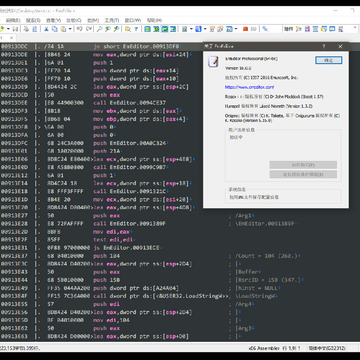360x360 pixels.
Task: Open the Macros (M) menu
Action: pos(93,20)
